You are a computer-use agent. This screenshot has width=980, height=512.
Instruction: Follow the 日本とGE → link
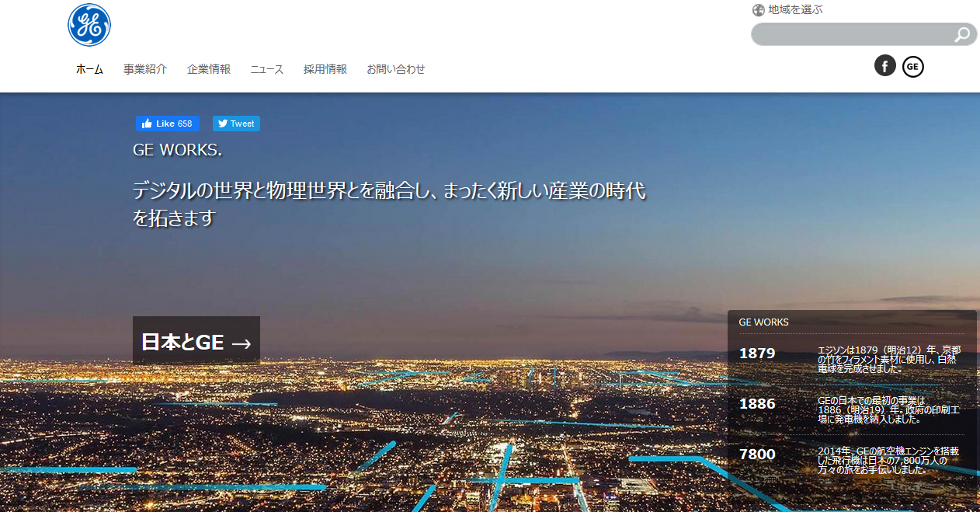click(196, 340)
